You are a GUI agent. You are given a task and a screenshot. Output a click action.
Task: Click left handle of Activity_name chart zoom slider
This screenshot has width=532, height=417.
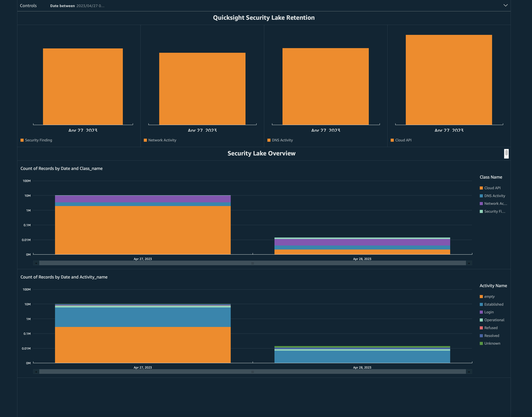pyautogui.click(x=36, y=372)
